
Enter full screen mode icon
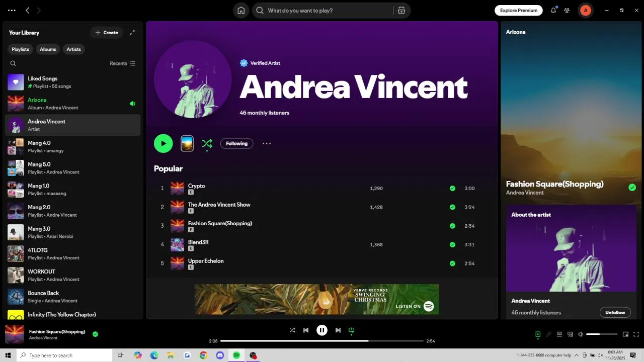(x=636, y=334)
